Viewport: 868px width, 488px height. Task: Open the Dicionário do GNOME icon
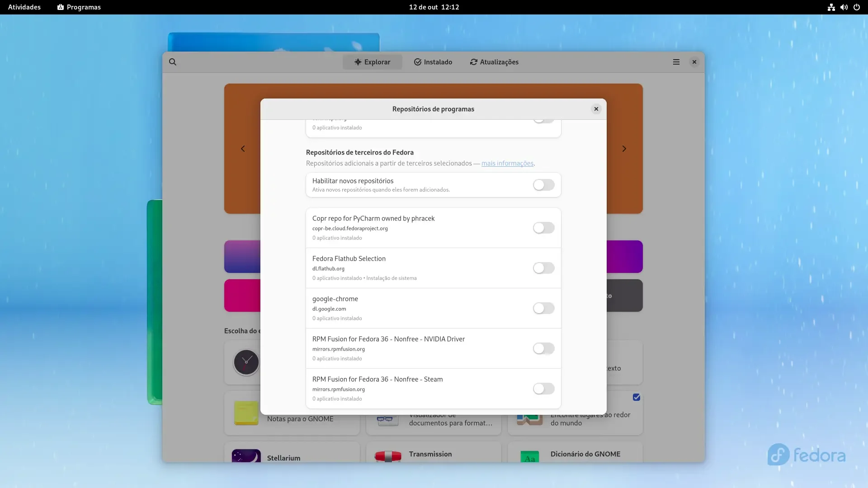pos(530,456)
